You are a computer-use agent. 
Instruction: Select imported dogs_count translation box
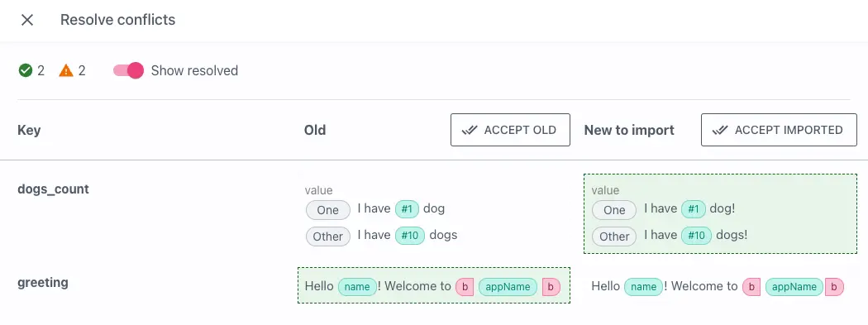(720, 214)
